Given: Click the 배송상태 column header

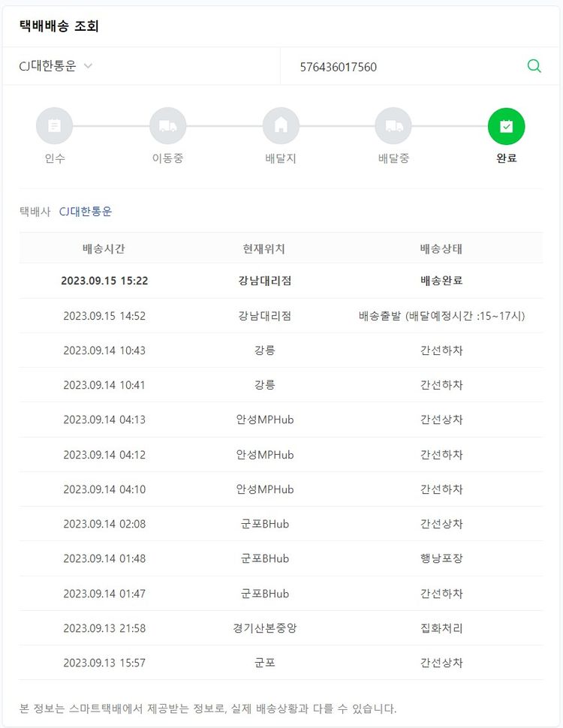Looking at the screenshot, I should point(441,248).
